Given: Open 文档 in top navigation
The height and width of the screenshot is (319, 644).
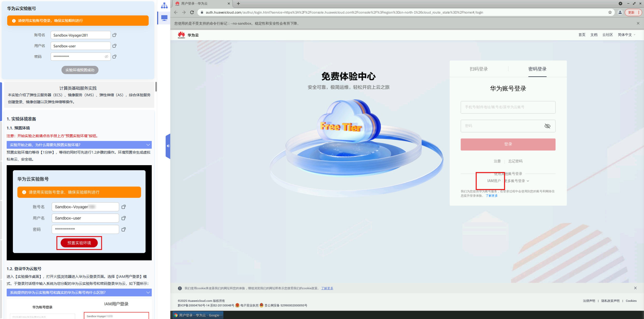Looking at the screenshot, I should pyautogui.click(x=594, y=35).
